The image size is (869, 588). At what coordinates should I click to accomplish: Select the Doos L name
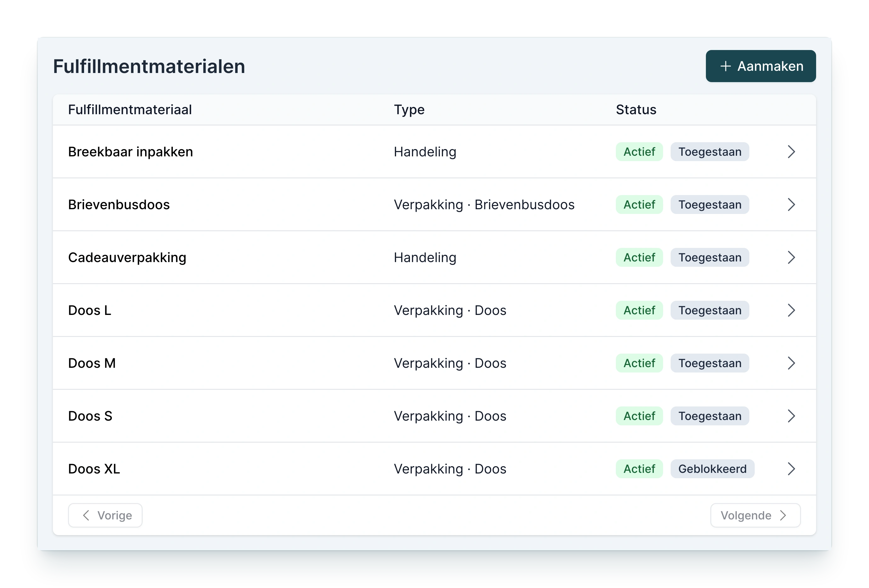tap(90, 311)
